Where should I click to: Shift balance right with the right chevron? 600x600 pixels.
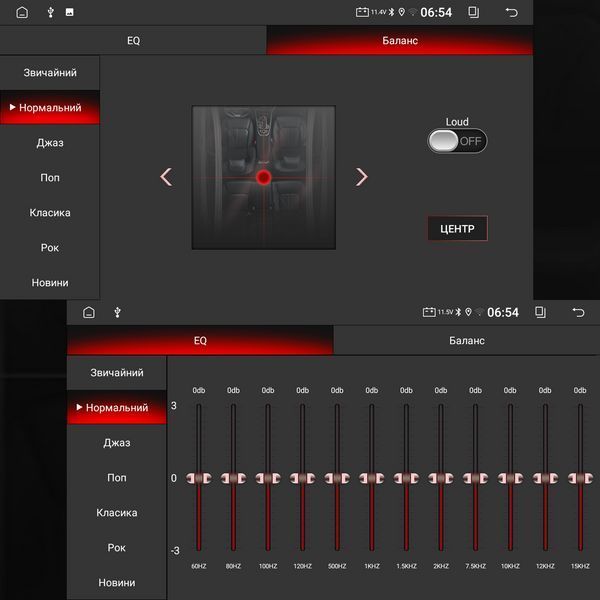tap(361, 177)
